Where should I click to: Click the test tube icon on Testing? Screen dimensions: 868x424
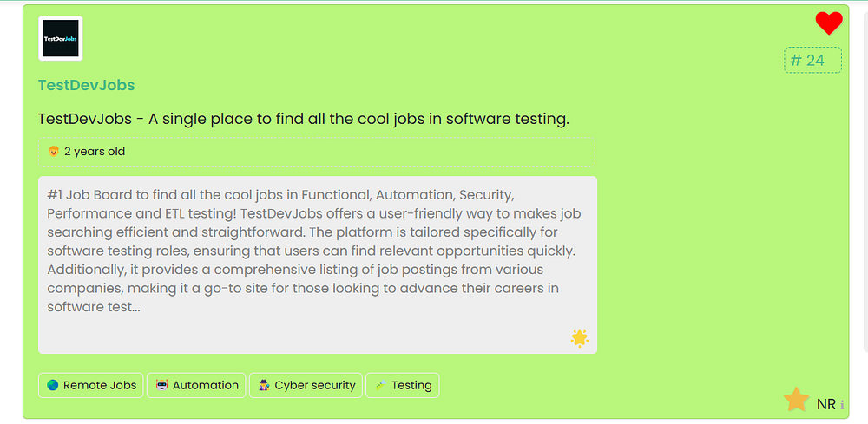point(380,385)
